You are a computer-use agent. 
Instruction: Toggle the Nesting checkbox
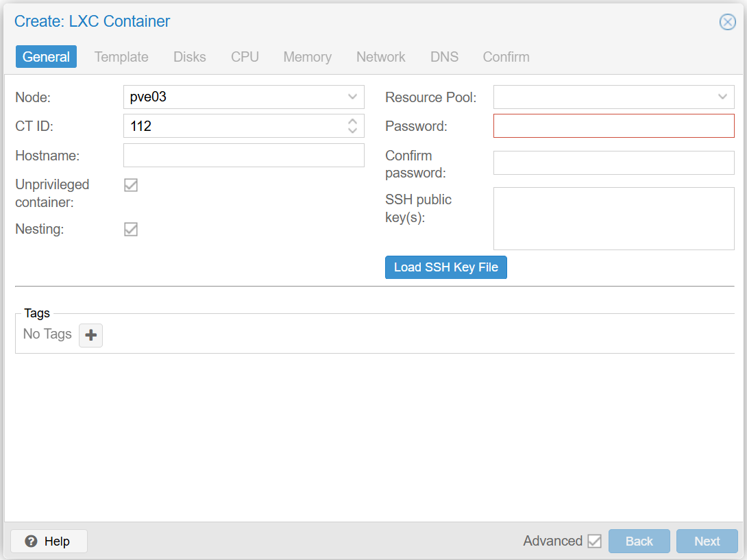coord(131,229)
